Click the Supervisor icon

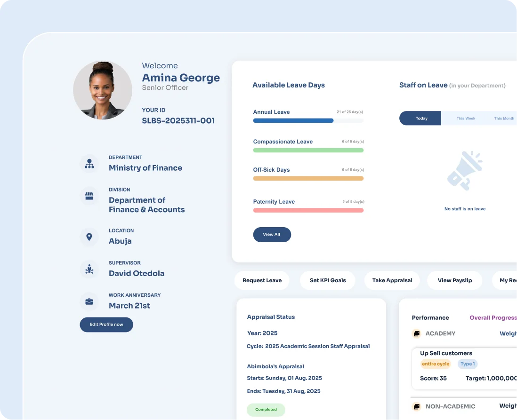click(x=89, y=269)
